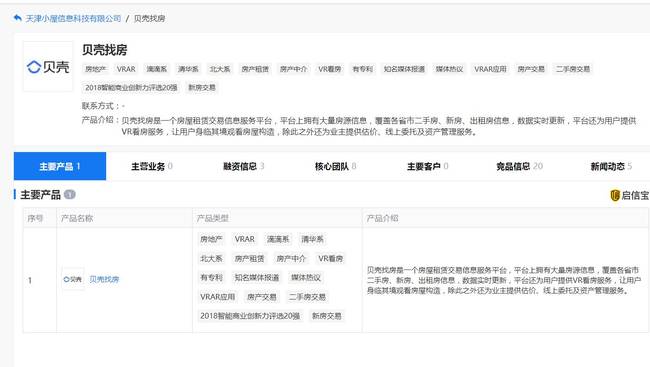Click the 2018智能商业创新力评选20强 header tag
The image size is (650, 367).
[x=131, y=87]
